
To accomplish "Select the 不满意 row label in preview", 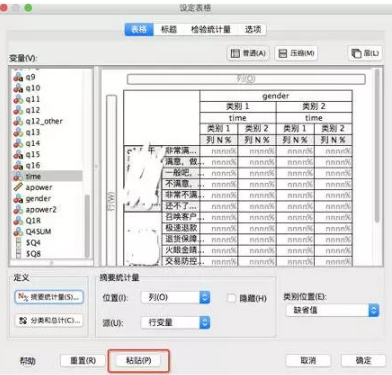I will point(181,184).
